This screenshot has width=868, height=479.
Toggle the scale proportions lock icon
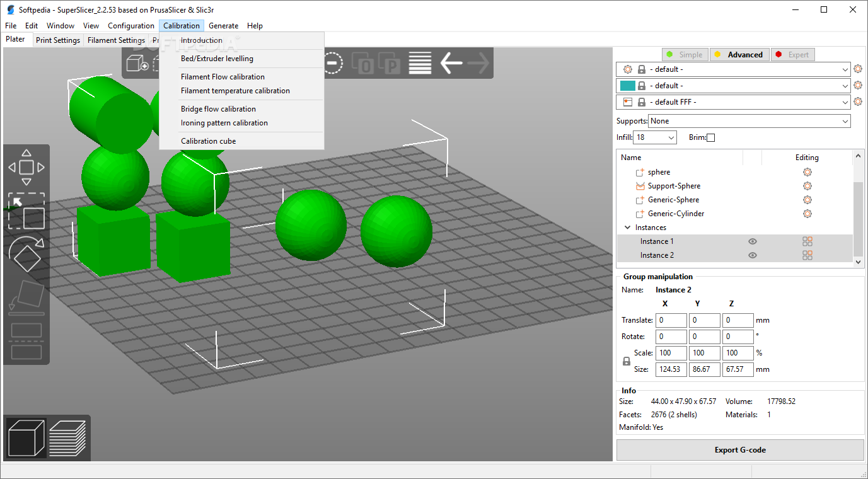(626, 362)
